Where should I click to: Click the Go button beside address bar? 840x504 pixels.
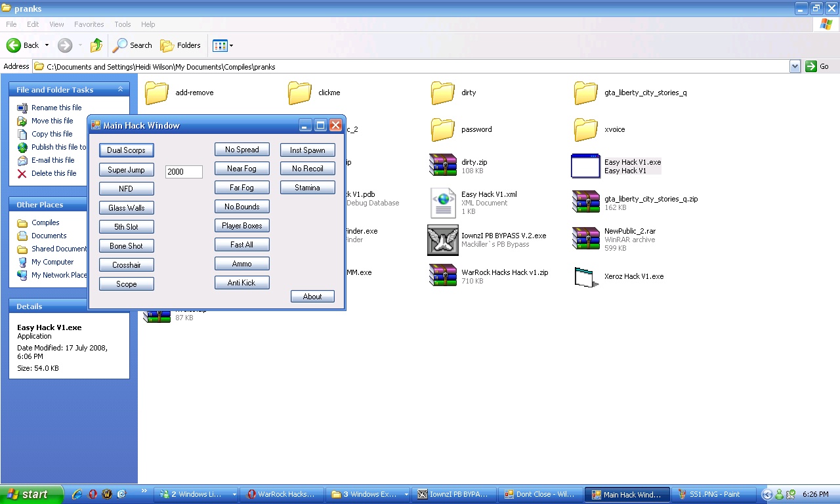(x=818, y=66)
